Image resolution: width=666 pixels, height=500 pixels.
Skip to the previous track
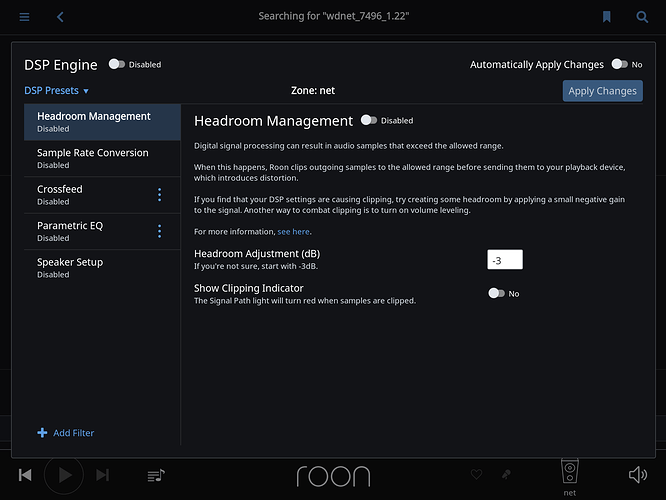(x=25, y=475)
